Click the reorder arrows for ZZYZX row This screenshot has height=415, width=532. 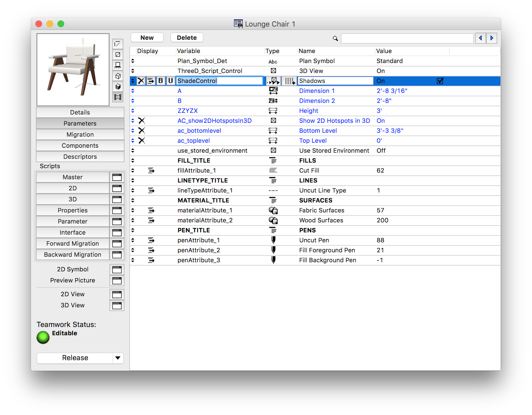[x=133, y=110]
